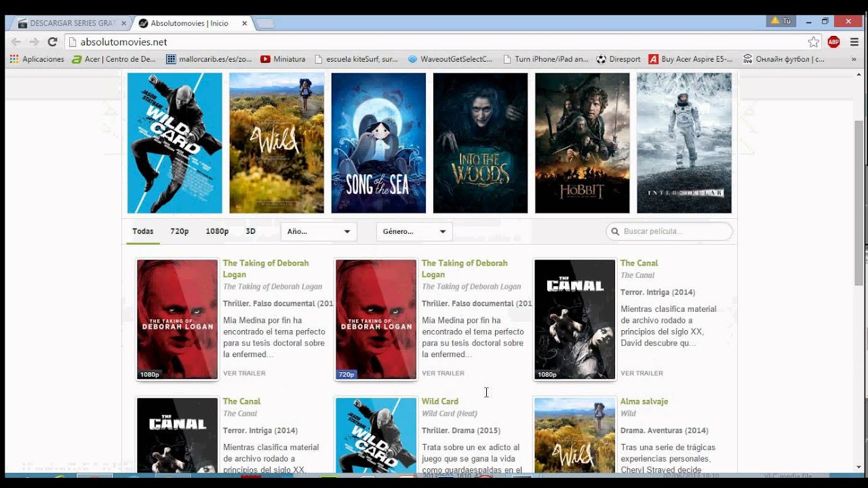Viewport: 868px width, 488px height.
Task: Click The Canal title link beside 1080p poster
Action: (x=639, y=263)
